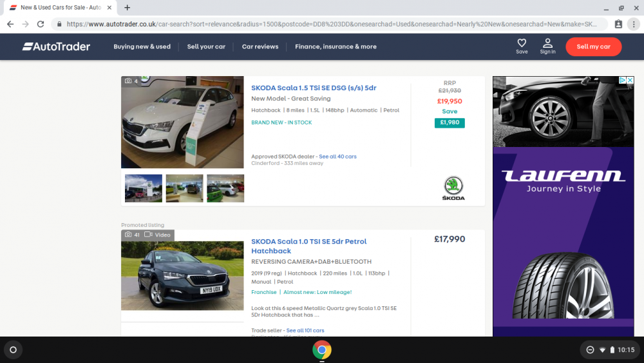This screenshot has width=644, height=363.
Task: Open thumbnail showing green and white cars
Action: click(x=225, y=188)
